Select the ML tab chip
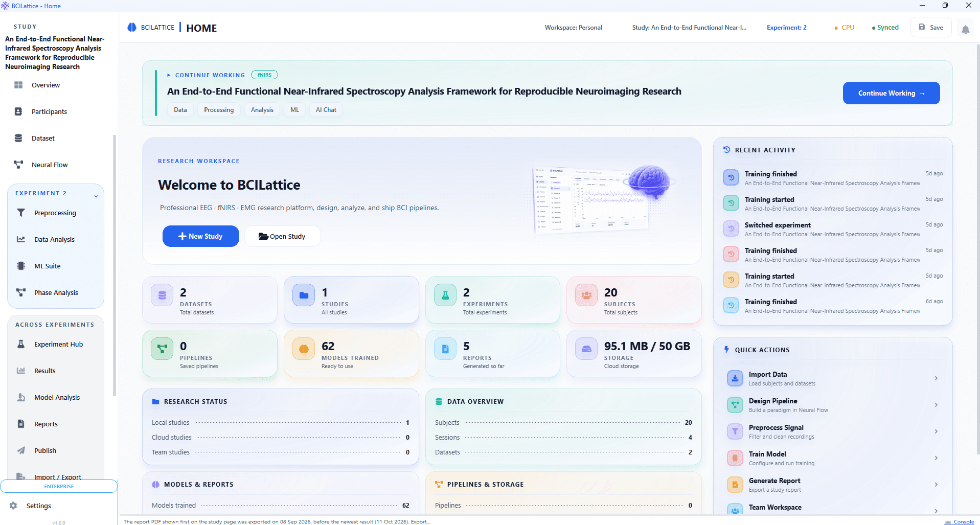 294,109
